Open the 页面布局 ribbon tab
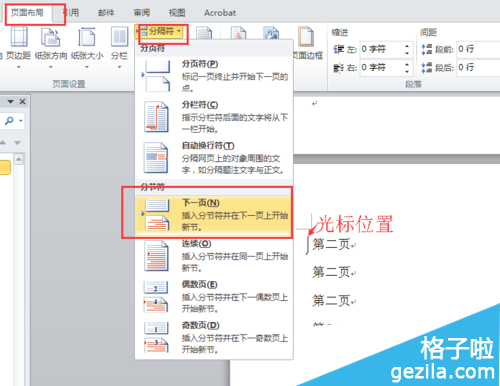 click(x=27, y=13)
